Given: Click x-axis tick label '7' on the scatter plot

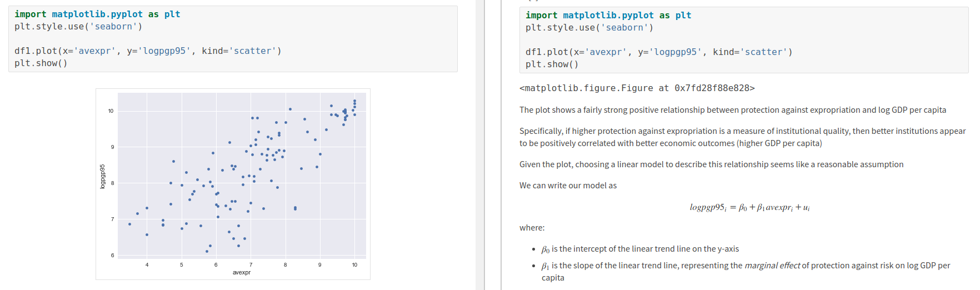Looking at the screenshot, I should [251, 265].
